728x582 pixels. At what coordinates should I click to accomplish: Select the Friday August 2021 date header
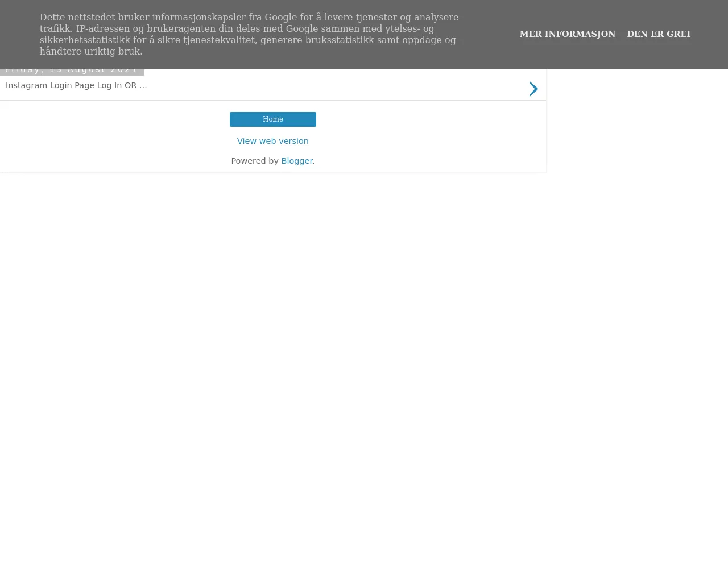[72, 71]
